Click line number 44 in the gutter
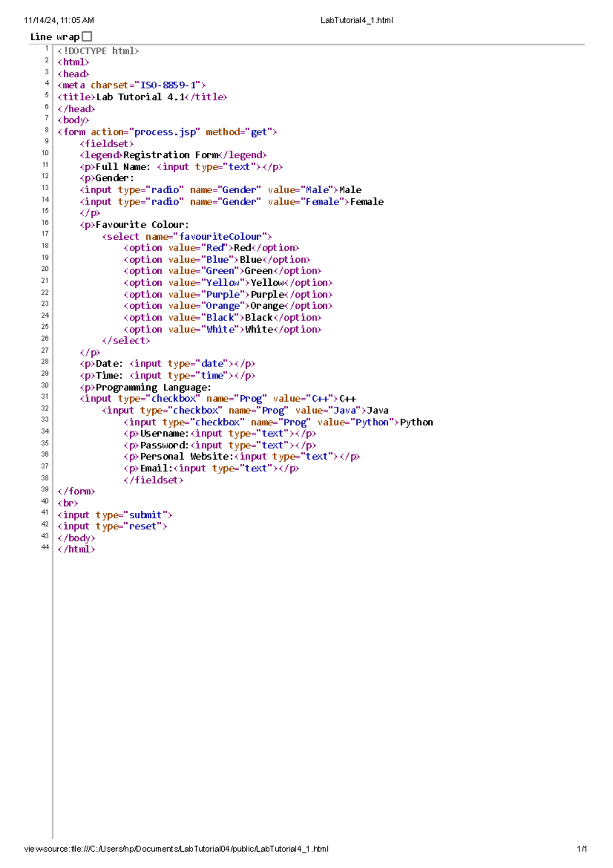 [x=45, y=547]
